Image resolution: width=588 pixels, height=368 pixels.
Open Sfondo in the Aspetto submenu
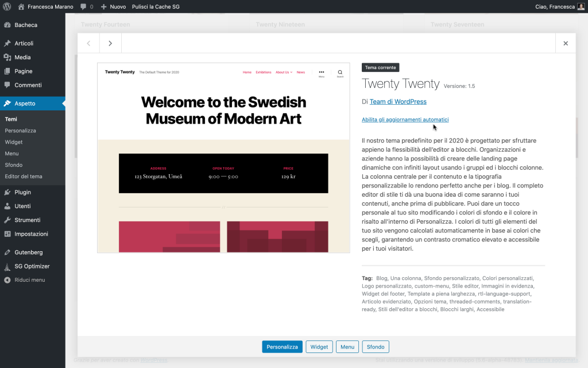pos(14,165)
